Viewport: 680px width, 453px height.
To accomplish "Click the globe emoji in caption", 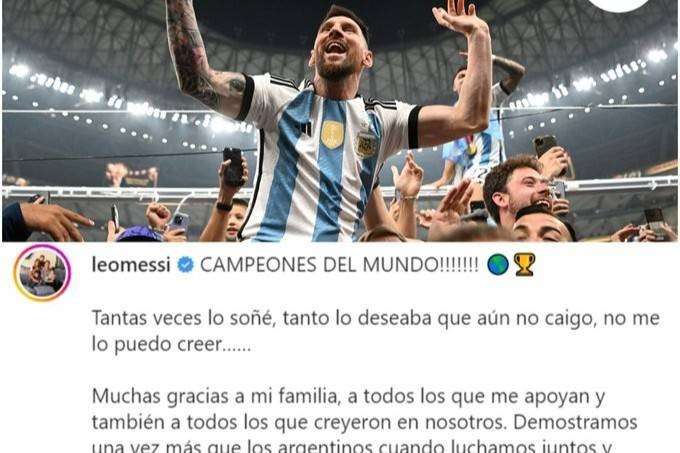I will pos(498,264).
